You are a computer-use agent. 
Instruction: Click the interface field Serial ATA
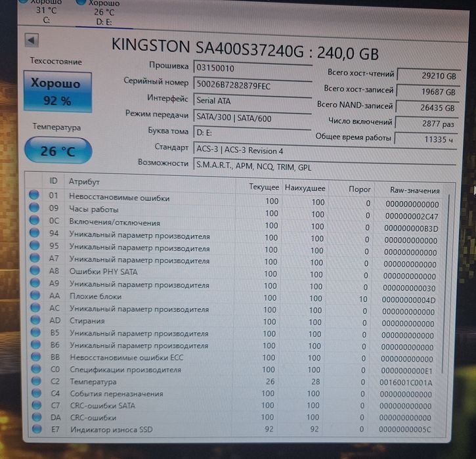pyautogui.click(x=253, y=100)
